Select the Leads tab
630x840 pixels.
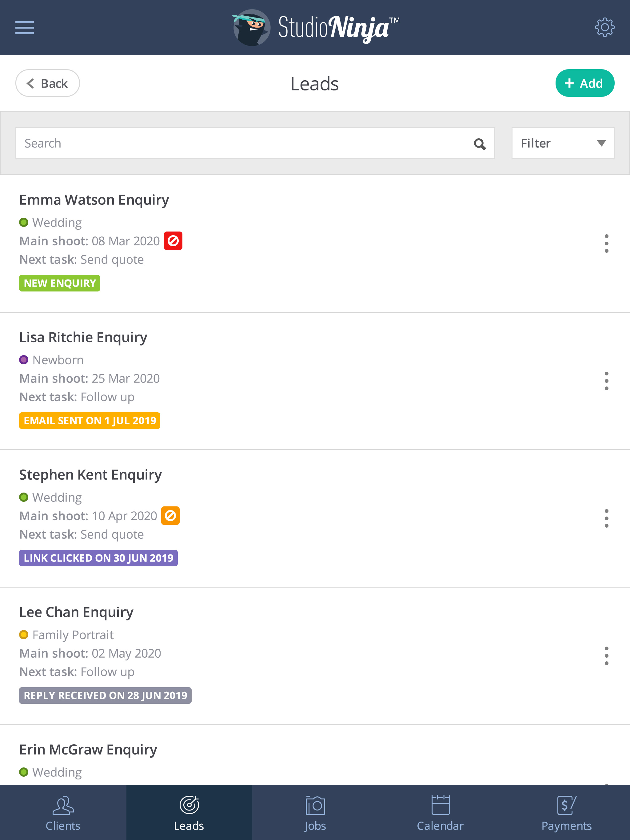click(x=189, y=812)
